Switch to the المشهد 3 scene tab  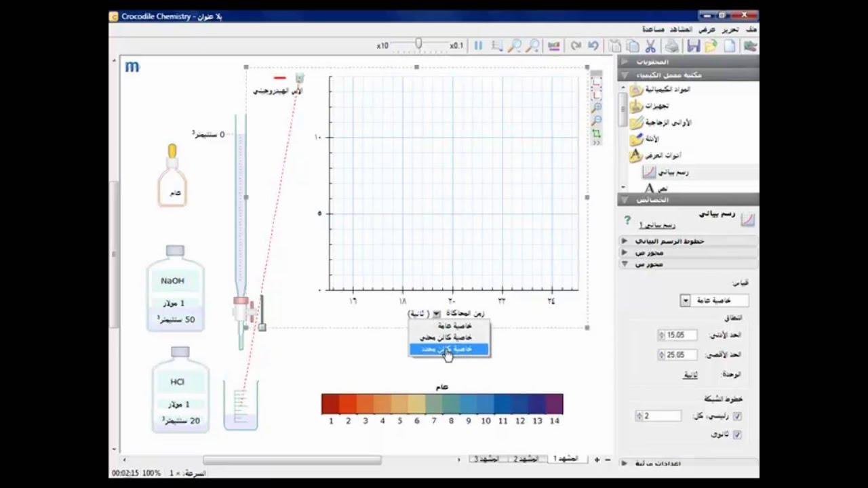487,459
